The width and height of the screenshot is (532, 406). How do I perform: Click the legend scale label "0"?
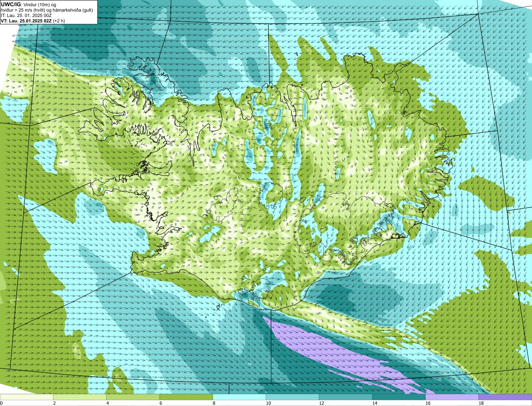click(1, 403)
